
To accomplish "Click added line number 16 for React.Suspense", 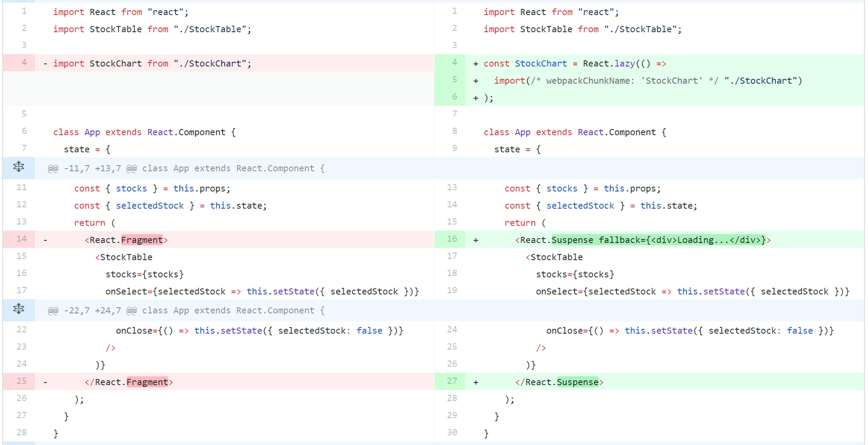I will tap(452, 239).
